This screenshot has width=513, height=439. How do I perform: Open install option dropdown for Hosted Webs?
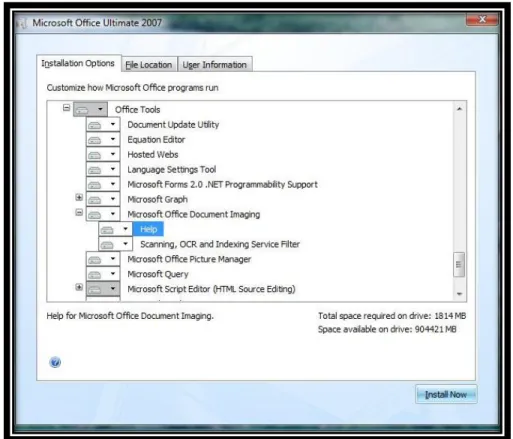point(103,154)
